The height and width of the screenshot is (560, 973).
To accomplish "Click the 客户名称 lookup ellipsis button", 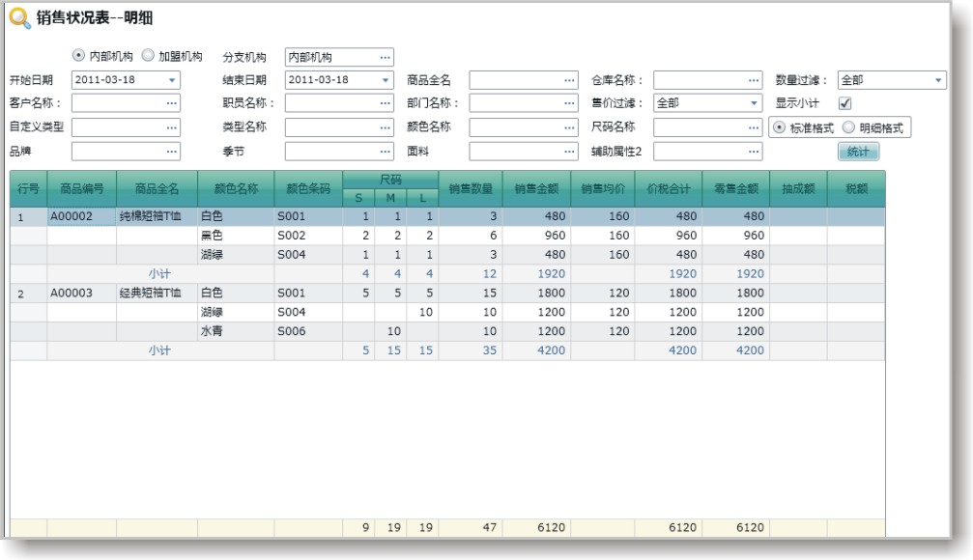I will tap(172, 102).
